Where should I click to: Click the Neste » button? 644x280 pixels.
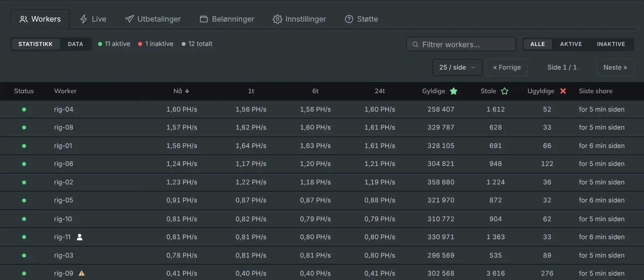point(615,67)
